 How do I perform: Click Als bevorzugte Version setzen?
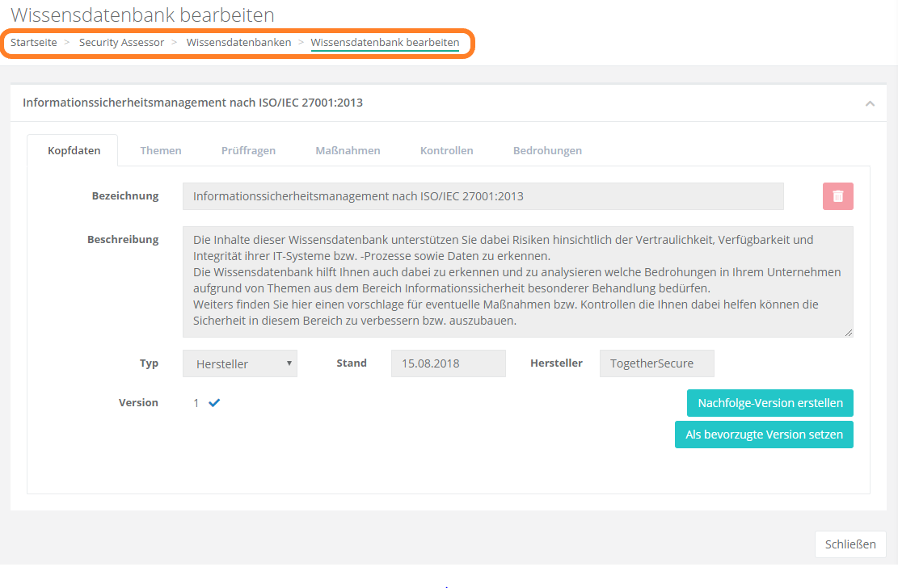[x=764, y=435]
